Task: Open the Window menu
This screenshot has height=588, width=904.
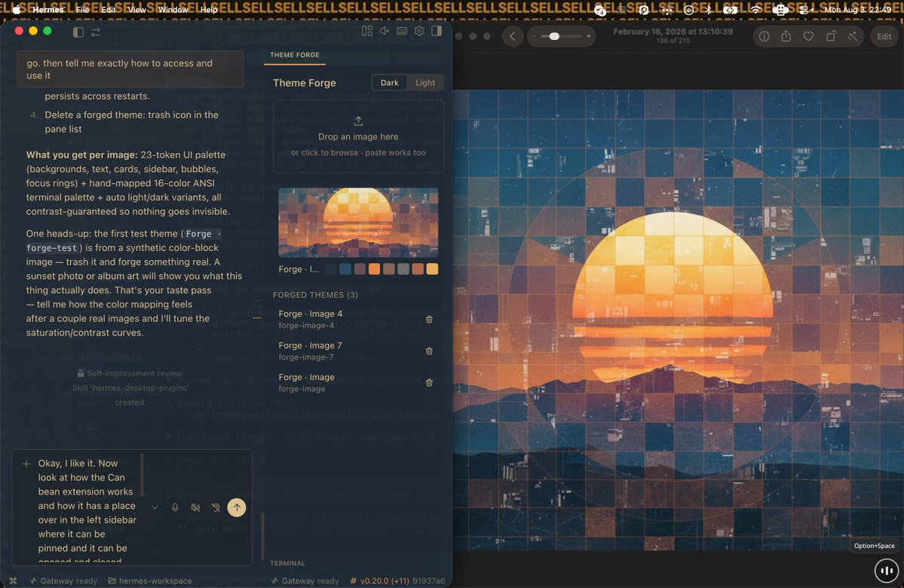Action: click(x=173, y=10)
